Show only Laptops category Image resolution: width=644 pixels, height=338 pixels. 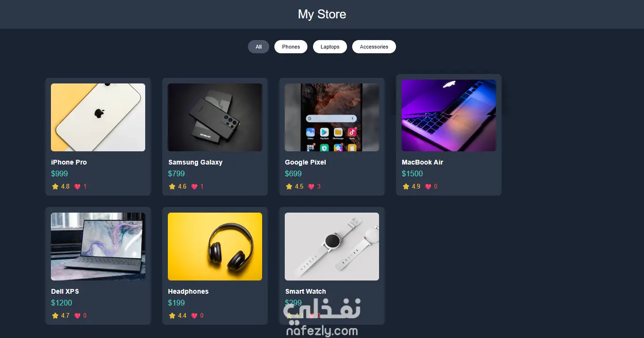coord(330,47)
